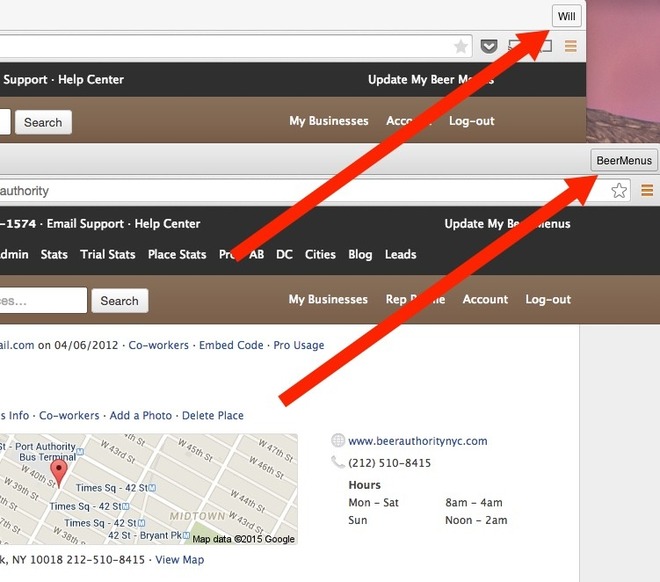Click Mon – Sat hours row
660x582 pixels.
(426, 502)
